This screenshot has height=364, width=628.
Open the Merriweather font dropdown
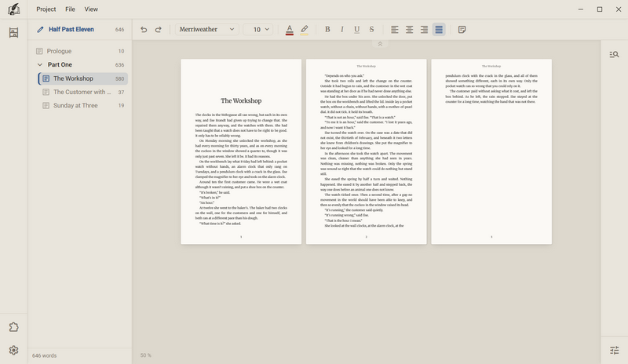point(207,29)
